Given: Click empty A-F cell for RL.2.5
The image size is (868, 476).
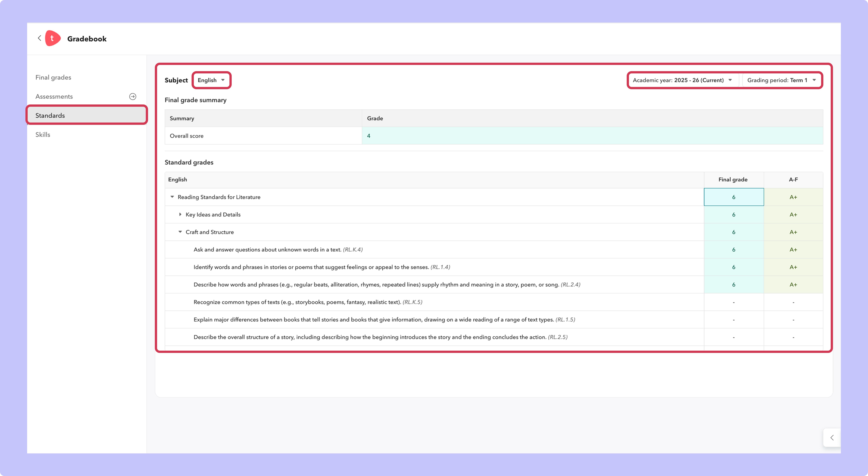Looking at the screenshot, I should point(794,337).
